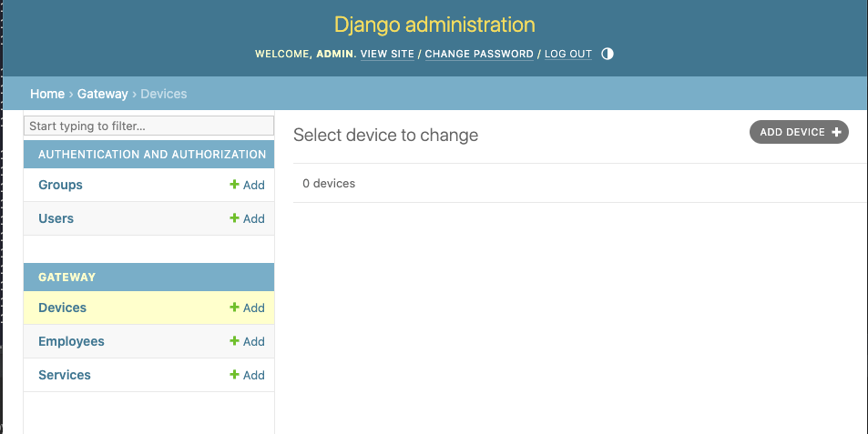Open the Services model list

[65, 375]
